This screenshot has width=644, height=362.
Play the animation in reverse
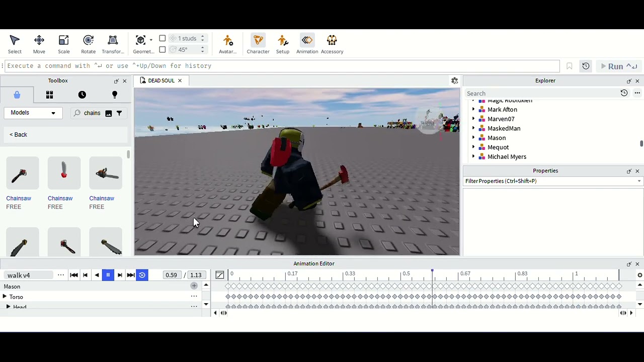[x=97, y=275]
